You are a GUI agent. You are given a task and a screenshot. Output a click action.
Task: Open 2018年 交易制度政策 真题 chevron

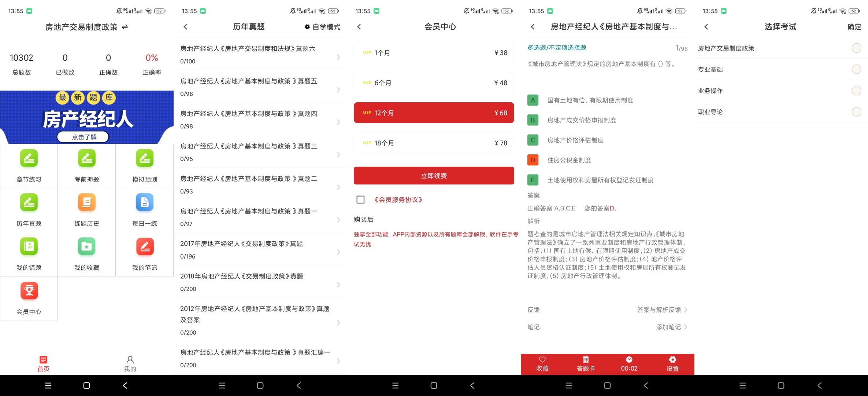coord(338,285)
